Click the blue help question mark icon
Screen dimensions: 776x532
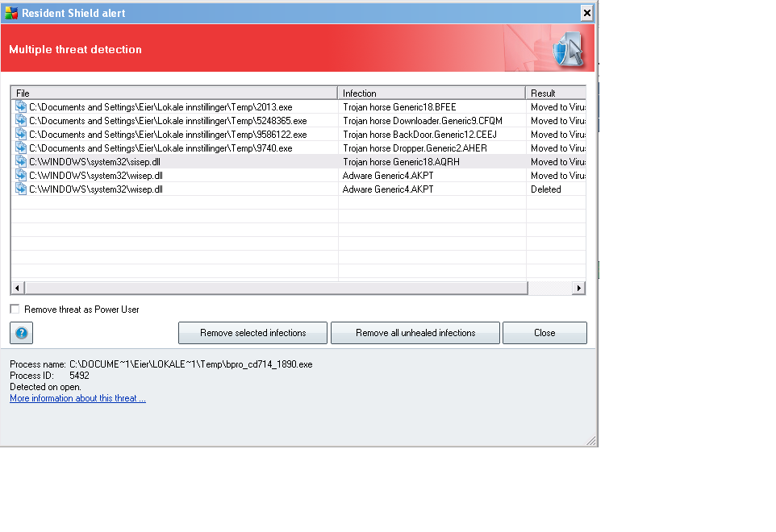pos(21,333)
